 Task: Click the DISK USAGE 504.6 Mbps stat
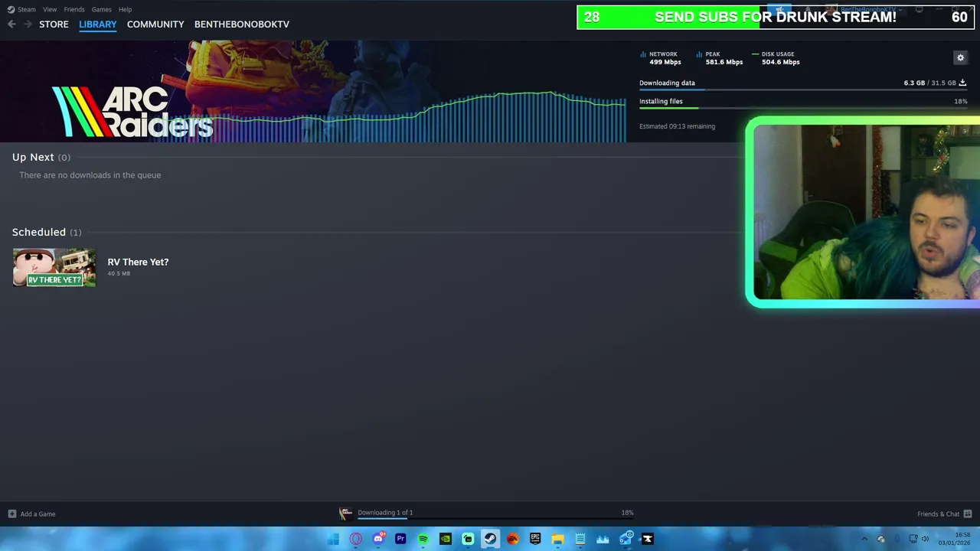(776, 58)
